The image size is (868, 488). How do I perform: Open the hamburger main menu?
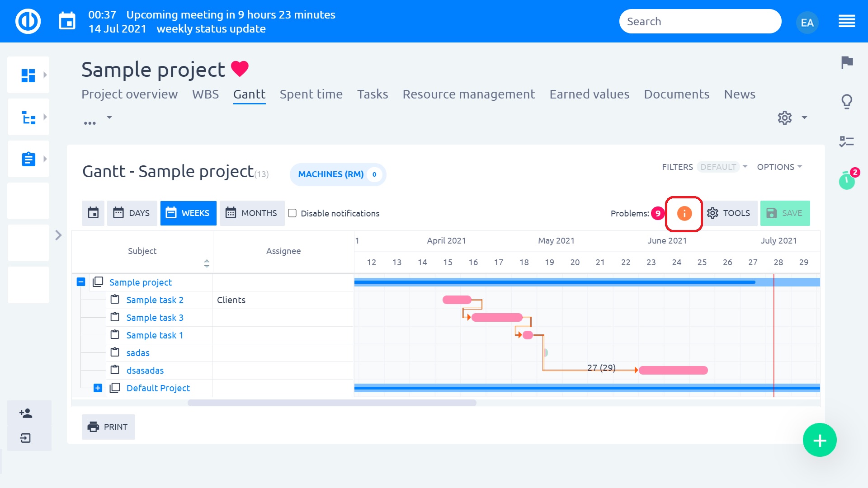pyautogui.click(x=847, y=21)
